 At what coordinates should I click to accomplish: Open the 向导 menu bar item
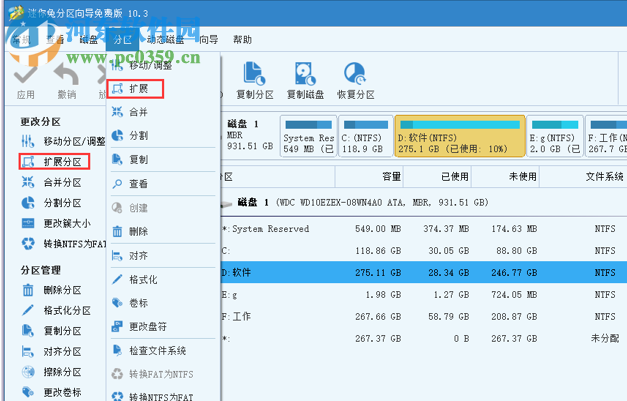click(209, 40)
